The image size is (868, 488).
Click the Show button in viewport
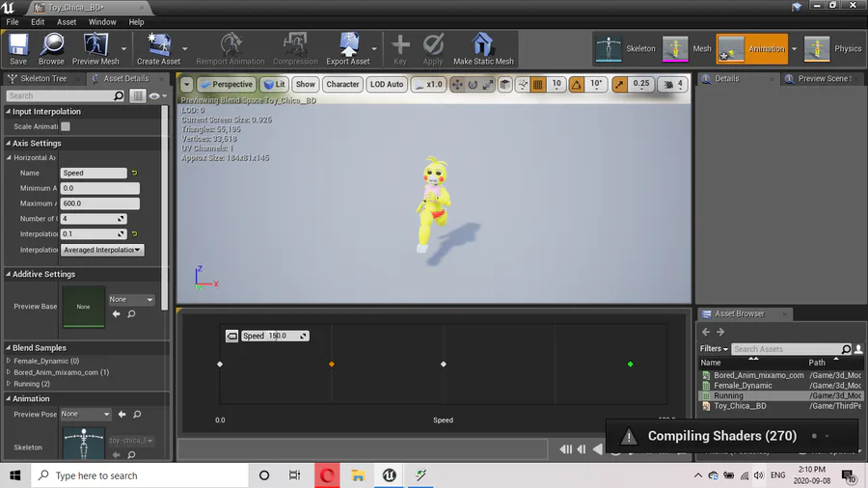point(305,84)
